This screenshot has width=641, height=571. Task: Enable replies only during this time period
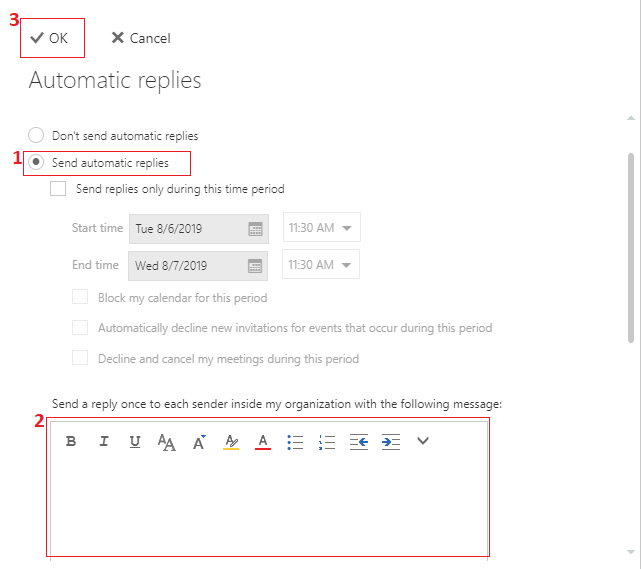pyautogui.click(x=58, y=189)
